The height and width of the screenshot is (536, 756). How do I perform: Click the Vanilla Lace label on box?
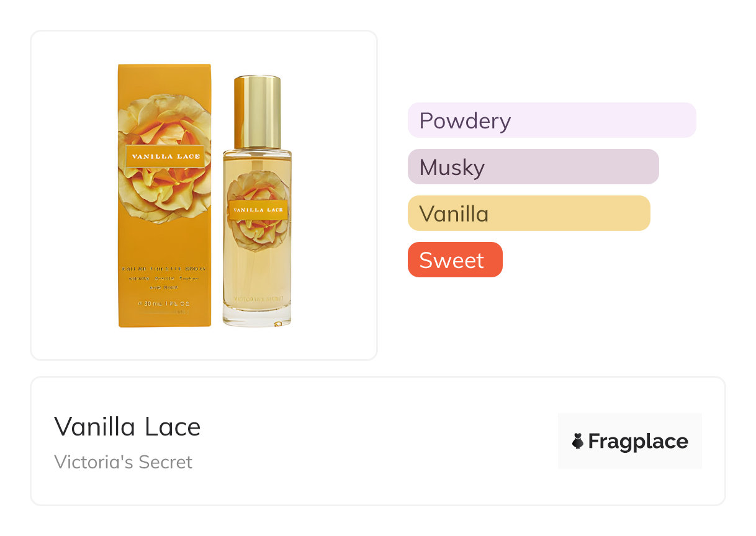point(166,156)
